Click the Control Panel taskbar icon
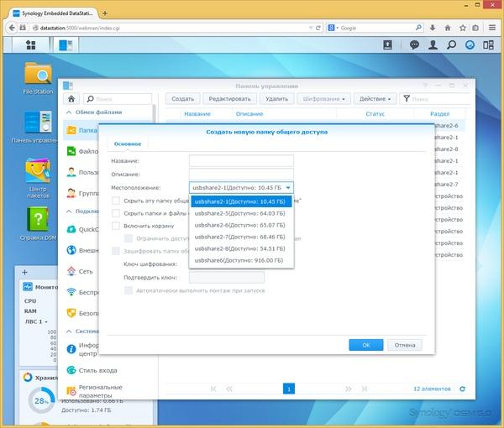The height and width of the screenshot is (428, 504). (x=66, y=45)
